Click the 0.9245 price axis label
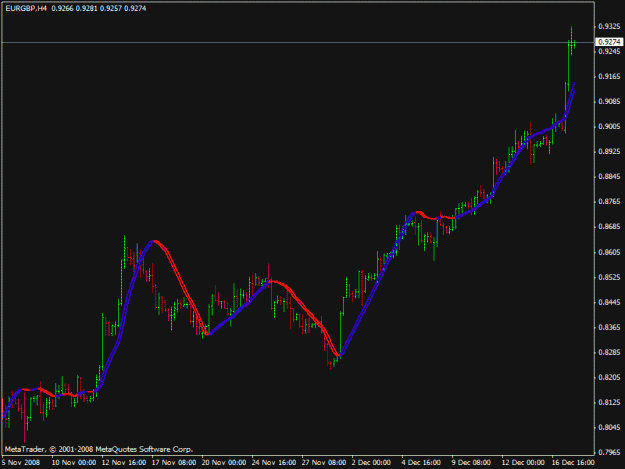Viewport: 625px width, 469px height. (x=609, y=51)
